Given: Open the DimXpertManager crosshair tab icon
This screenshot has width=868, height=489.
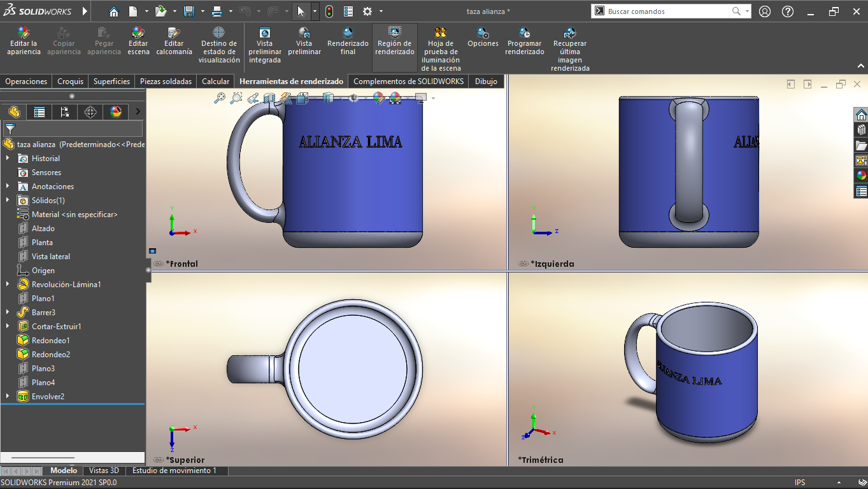Looking at the screenshot, I should click(90, 112).
